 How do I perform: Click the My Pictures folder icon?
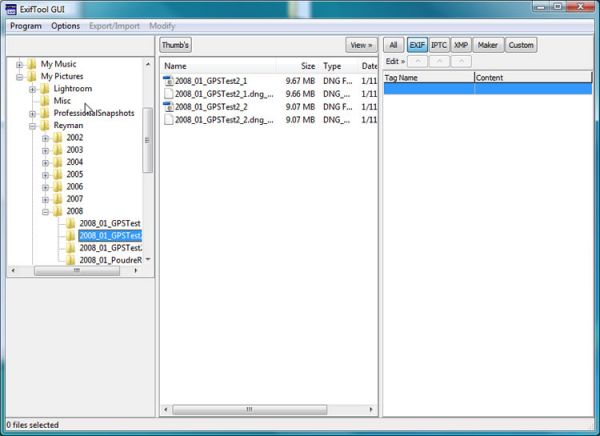pos(32,76)
